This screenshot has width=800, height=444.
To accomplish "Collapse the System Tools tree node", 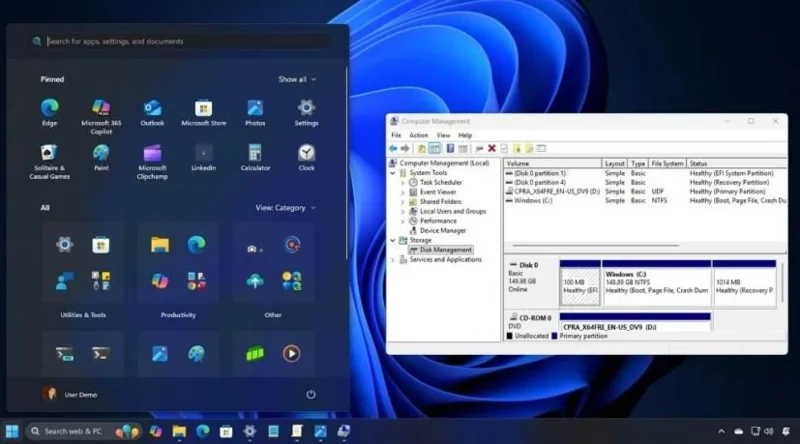I will 393,173.
